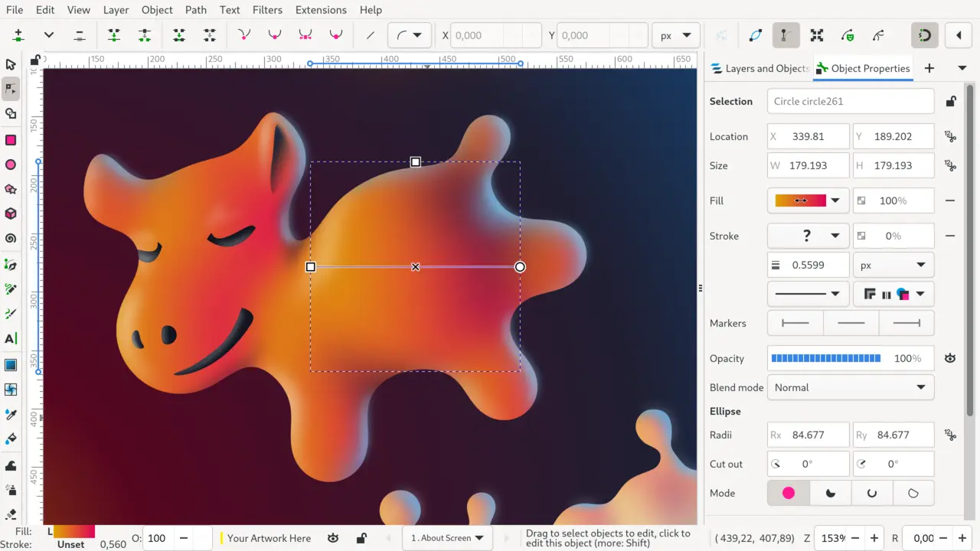Select the Selector arrow tool

(11, 64)
